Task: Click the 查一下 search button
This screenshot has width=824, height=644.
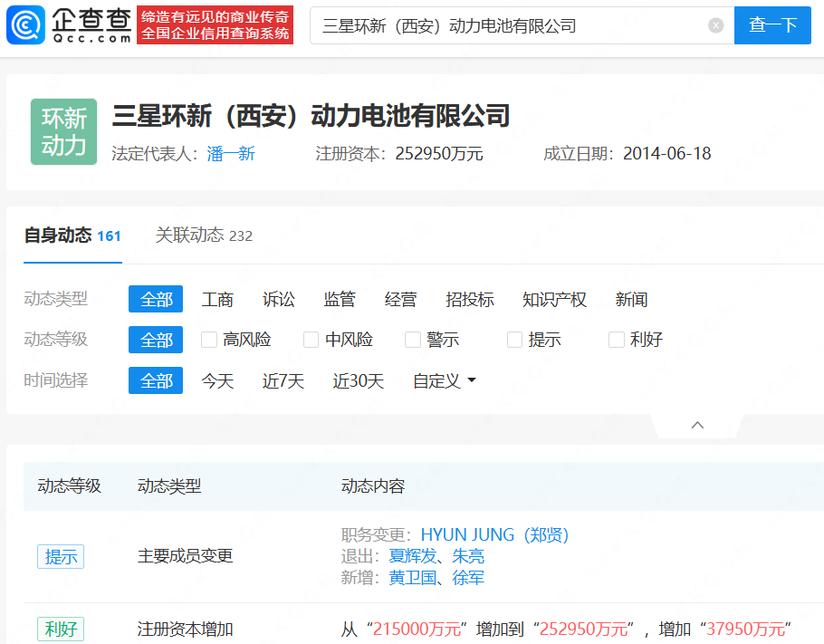Action: click(772, 25)
